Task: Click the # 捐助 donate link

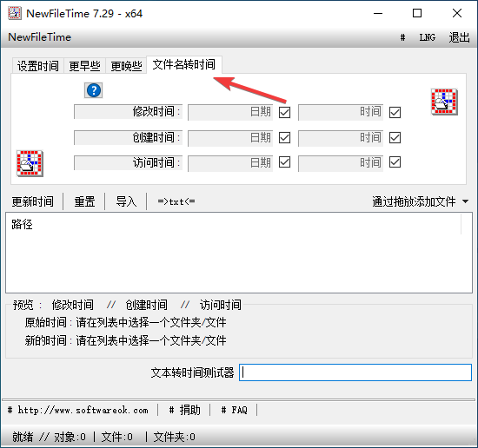Action: click(184, 410)
